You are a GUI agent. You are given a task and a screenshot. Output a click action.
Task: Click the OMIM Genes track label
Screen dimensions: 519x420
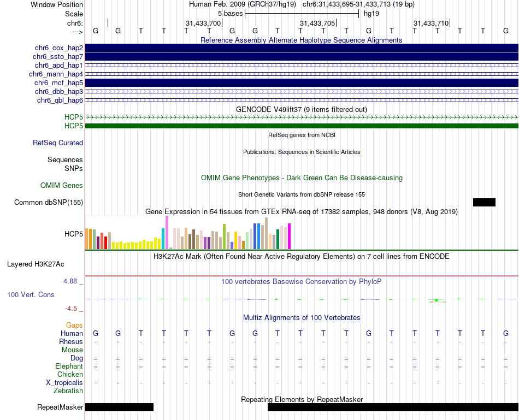[x=62, y=185]
